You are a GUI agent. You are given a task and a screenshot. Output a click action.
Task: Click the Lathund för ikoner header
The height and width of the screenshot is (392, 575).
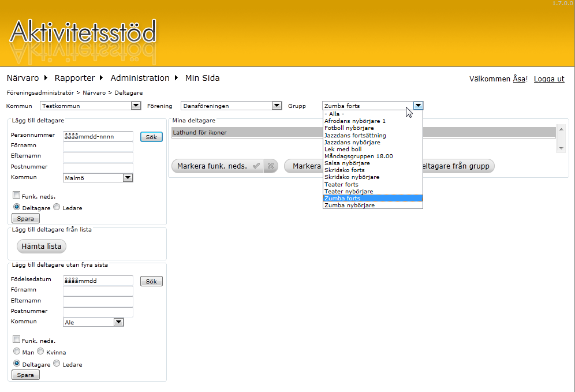(364, 132)
